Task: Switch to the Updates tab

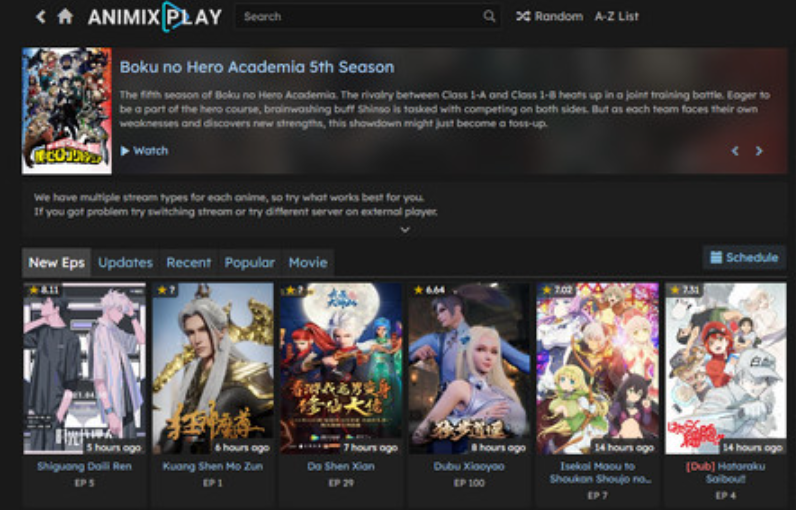Action: pyautogui.click(x=125, y=262)
